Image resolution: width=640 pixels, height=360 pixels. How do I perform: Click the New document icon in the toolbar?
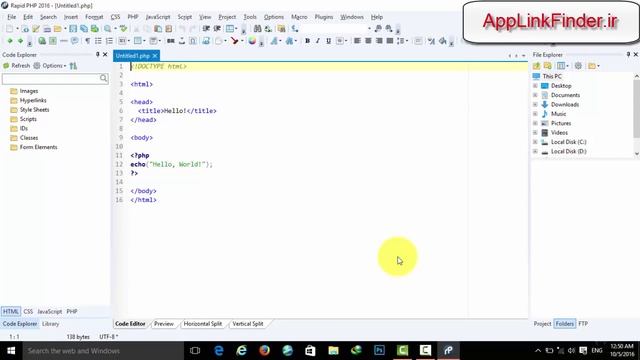click(x=9, y=29)
